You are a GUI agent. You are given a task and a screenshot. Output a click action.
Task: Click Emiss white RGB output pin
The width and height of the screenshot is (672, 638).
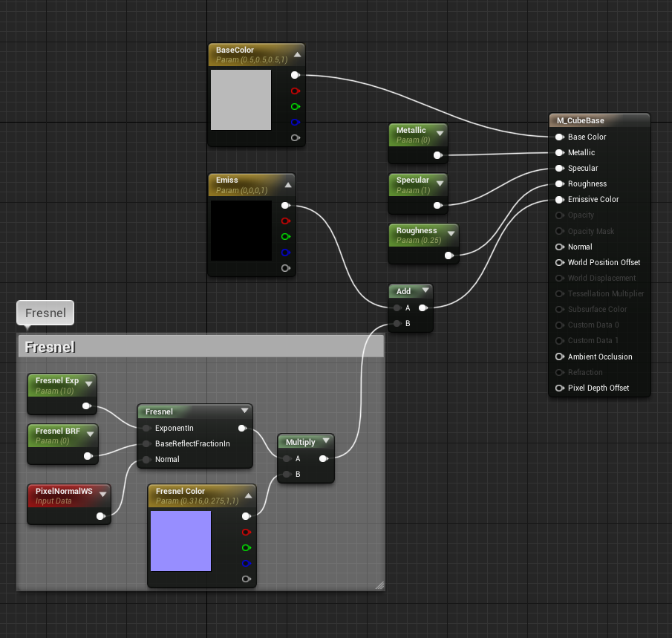pos(286,206)
